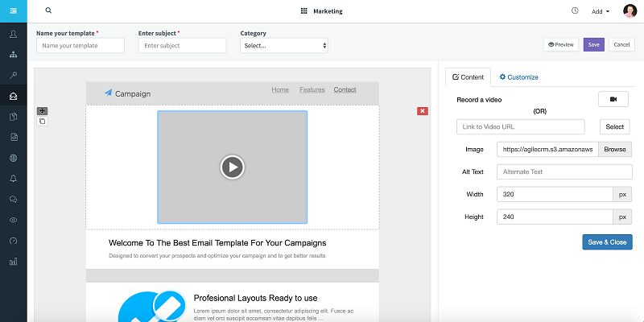
Task: Open the globe web sidebar icon
Action: tap(13, 158)
